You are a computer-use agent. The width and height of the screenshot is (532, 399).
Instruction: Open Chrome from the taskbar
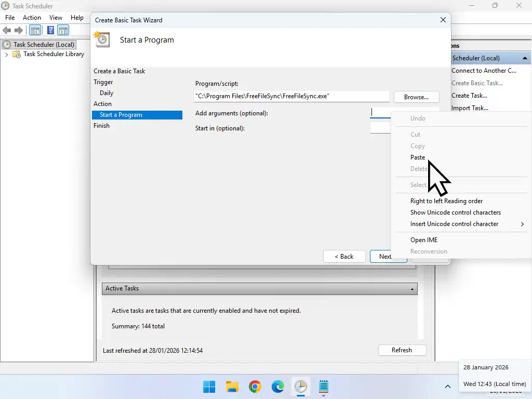(255, 387)
